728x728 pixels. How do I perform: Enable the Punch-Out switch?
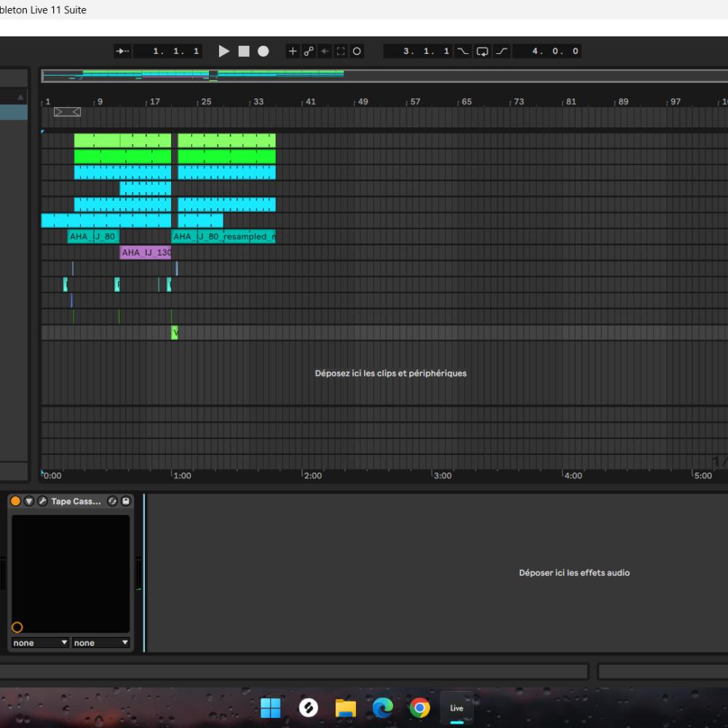point(502,51)
